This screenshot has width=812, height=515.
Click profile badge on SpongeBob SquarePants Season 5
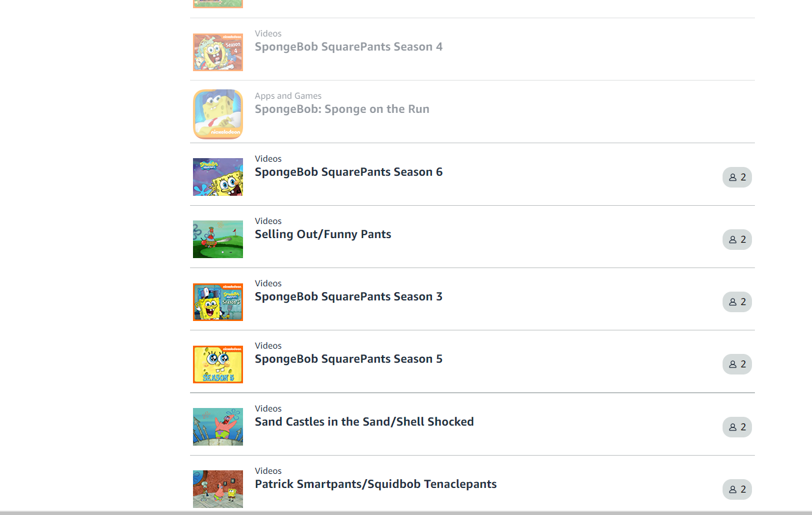coord(737,364)
